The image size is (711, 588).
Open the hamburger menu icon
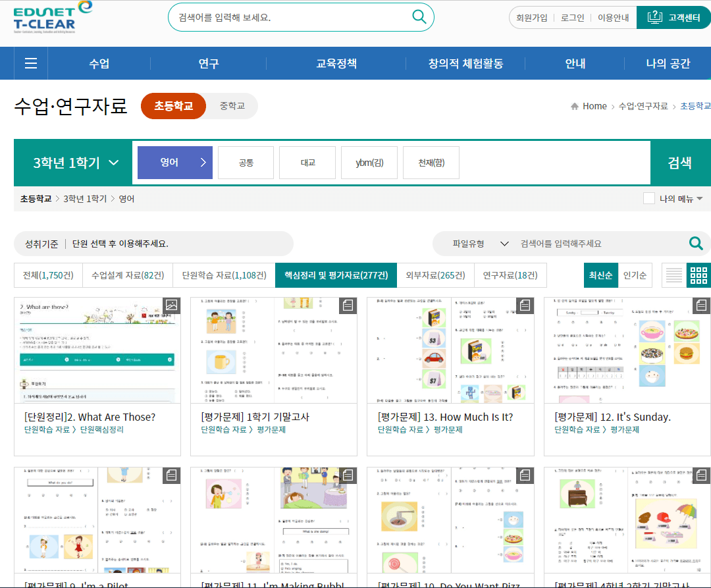31,63
